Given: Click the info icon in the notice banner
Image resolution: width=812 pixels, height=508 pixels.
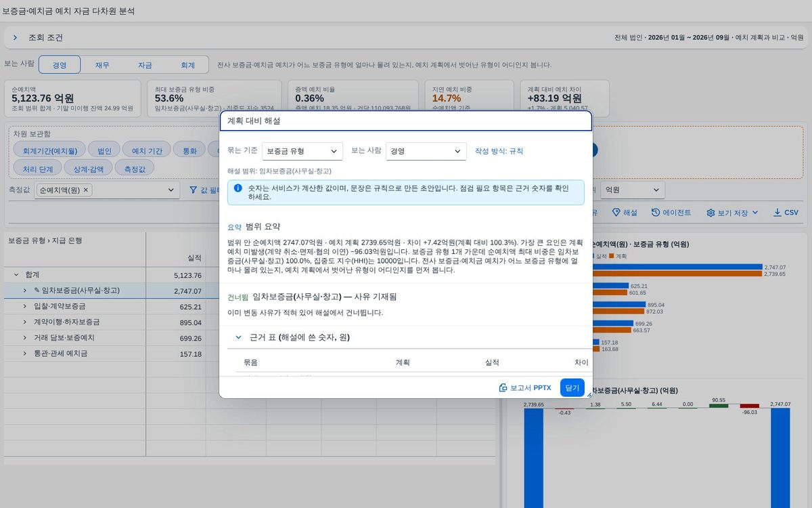Looking at the screenshot, I should pos(238,188).
